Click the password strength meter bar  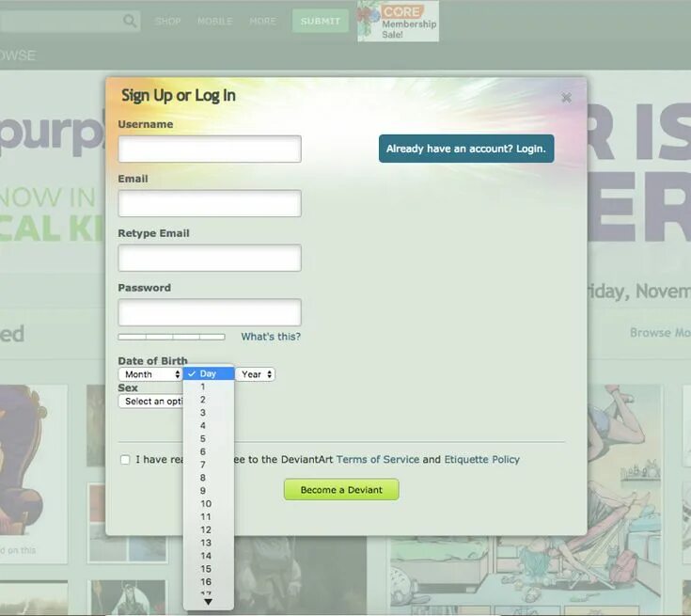pyautogui.click(x=171, y=337)
